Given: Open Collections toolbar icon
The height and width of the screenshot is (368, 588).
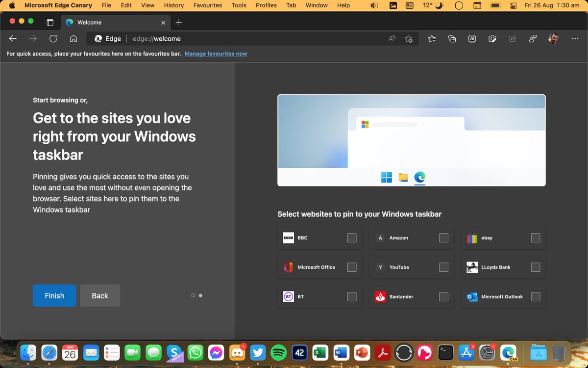Looking at the screenshot, I should tap(452, 39).
